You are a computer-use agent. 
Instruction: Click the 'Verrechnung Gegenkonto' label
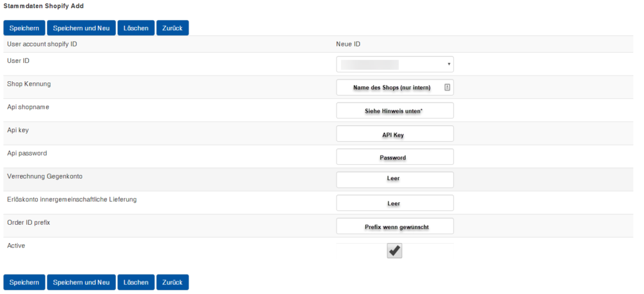pos(45,176)
